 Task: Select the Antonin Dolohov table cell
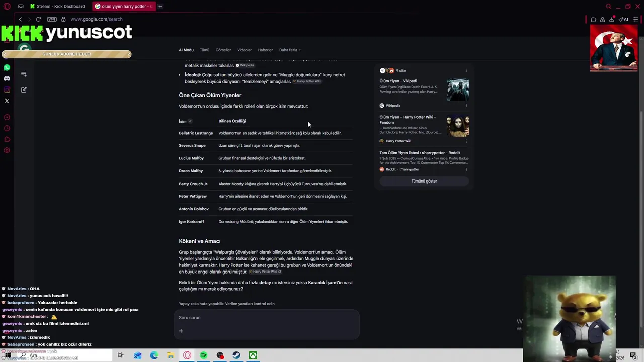click(x=194, y=209)
